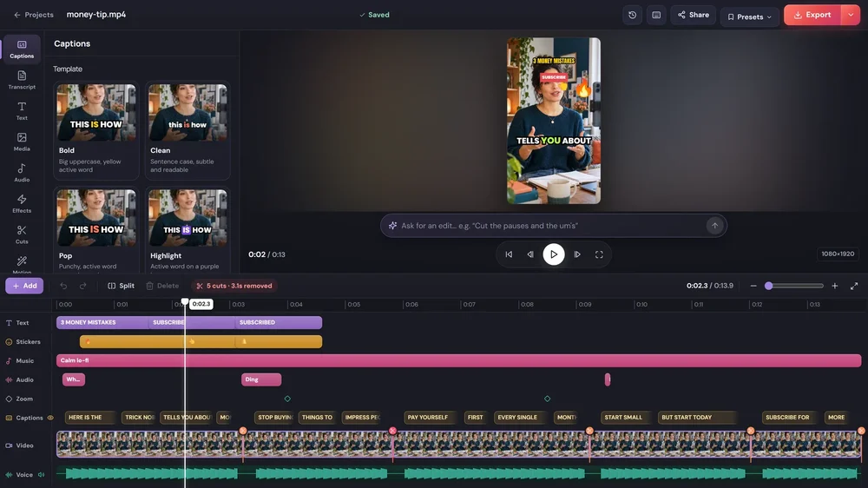The height and width of the screenshot is (488, 868).
Task: Toggle Captions track visibility eye
Action: click(50, 418)
